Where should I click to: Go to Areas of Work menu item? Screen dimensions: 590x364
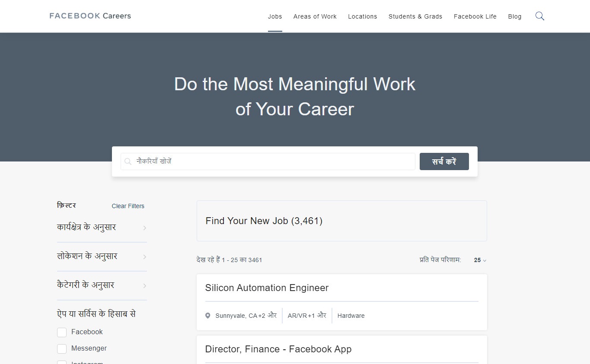tap(315, 16)
